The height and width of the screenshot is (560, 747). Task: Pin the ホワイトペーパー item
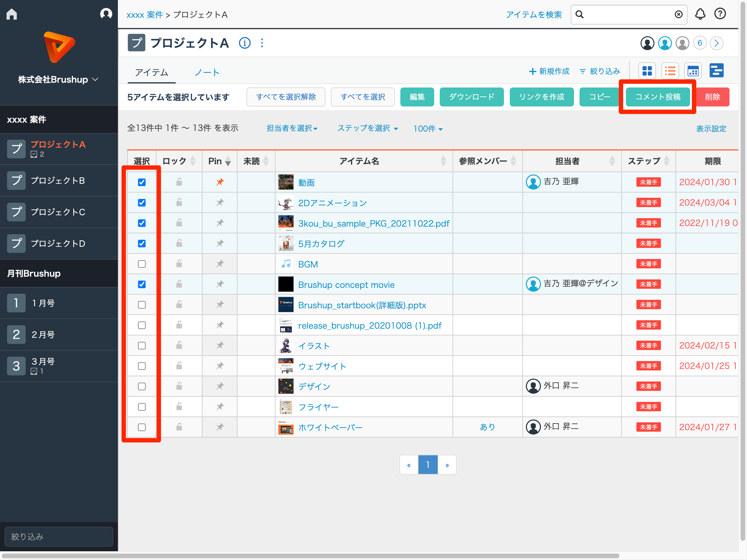(x=220, y=427)
